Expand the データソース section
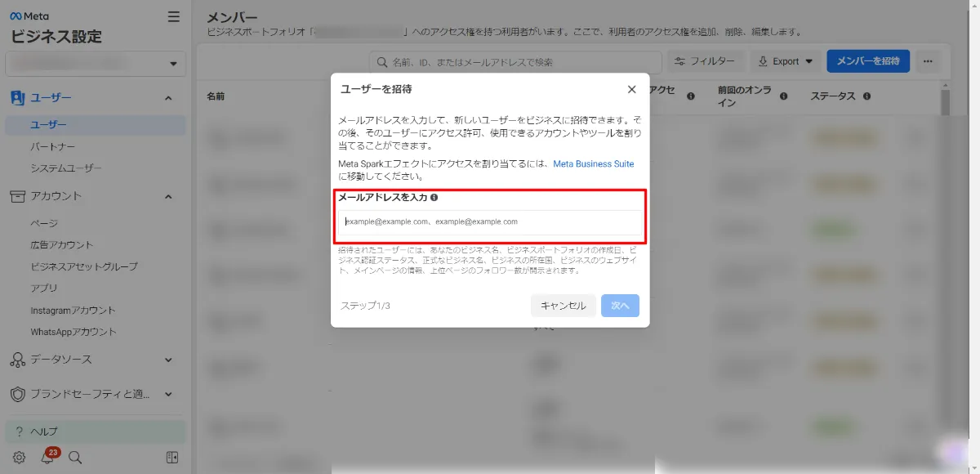The width and height of the screenshot is (980, 474). pyautogui.click(x=168, y=360)
